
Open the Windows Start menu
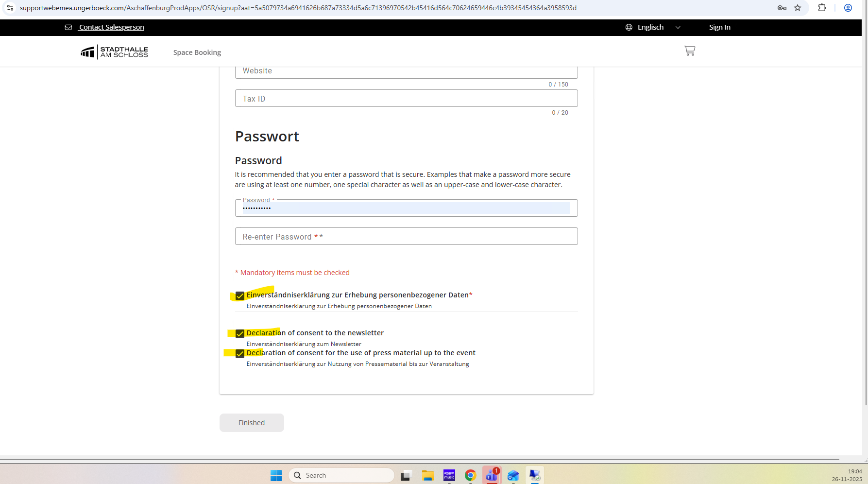coord(276,475)
